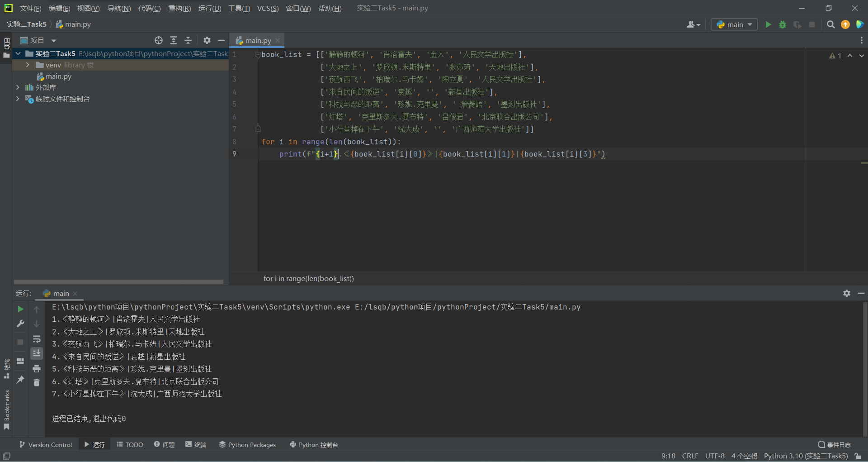Pin the run tab with pin icon
Screen dimensions: 868x462
(20, 380)
